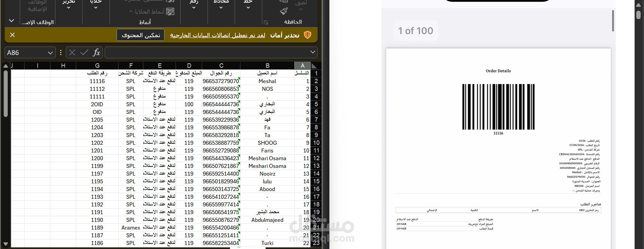Click the 1 of 100 page indicator

point(416,31)
